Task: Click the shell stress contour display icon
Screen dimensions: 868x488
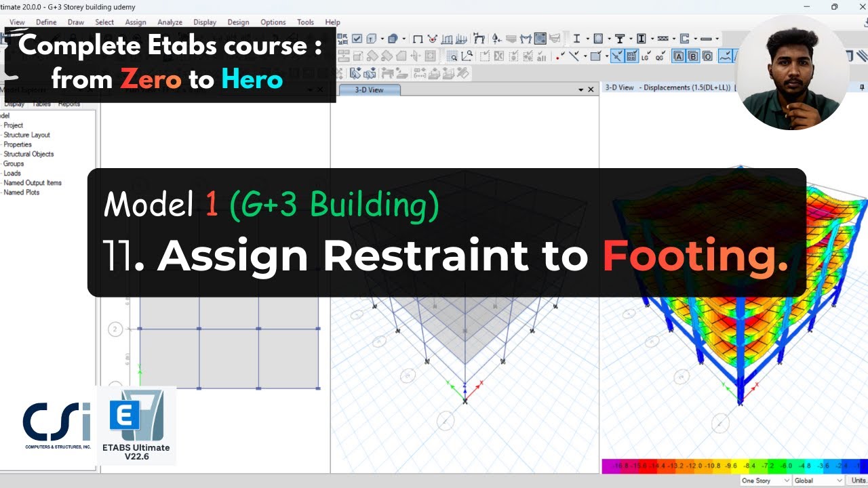Action: [540, 39]
